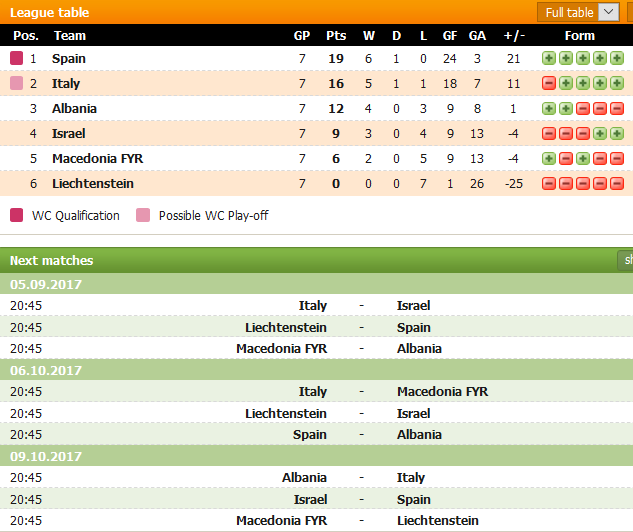Image resolution: width=633 pixels, height=532 pixels.
Task: Click the Full table dropdown arrow
Action: pyautogui.click(x=608, y=12)
